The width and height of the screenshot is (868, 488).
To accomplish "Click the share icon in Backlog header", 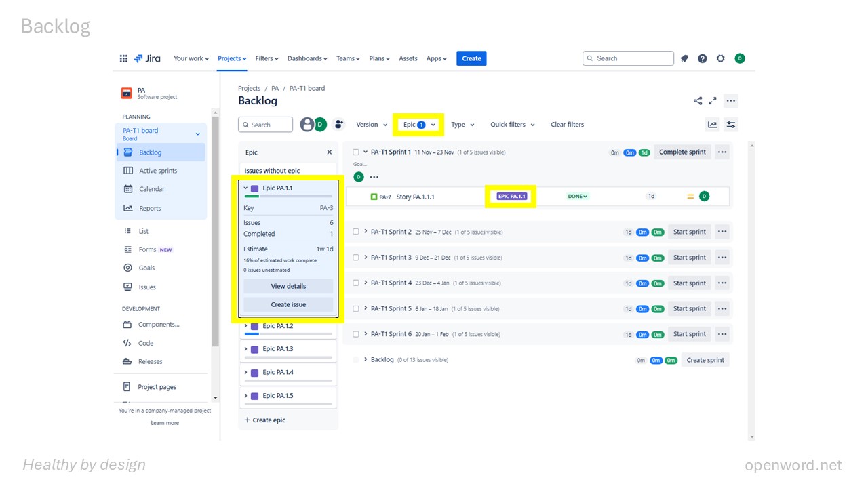I will pos(698,101).
